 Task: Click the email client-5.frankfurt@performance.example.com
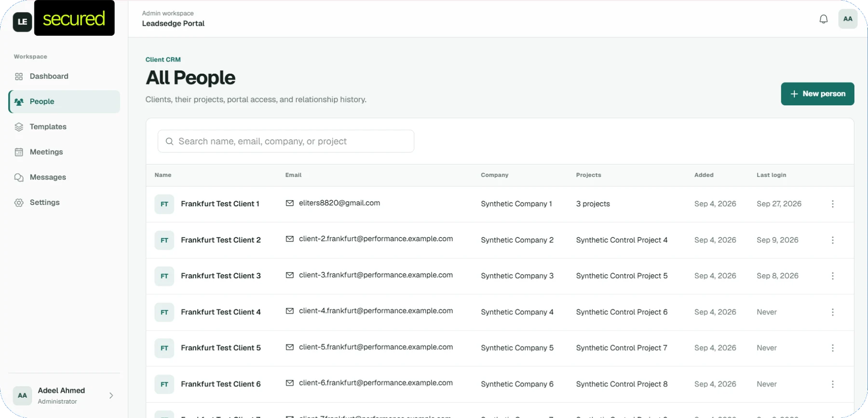[376, 347]
